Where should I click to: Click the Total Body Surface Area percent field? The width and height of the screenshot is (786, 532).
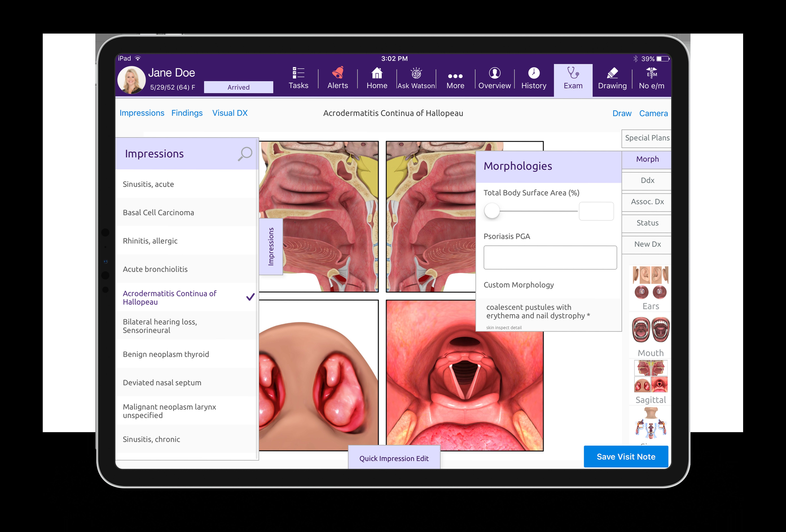596,211
